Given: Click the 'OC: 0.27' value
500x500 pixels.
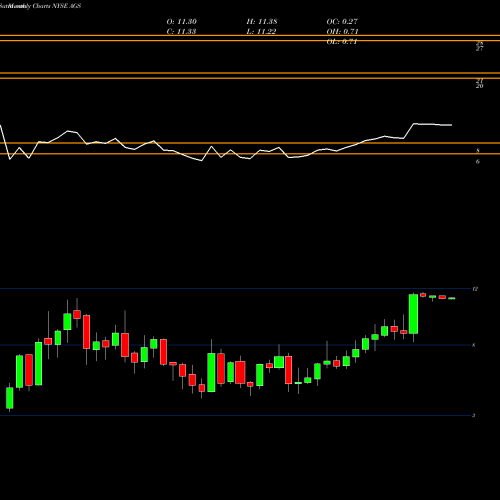Looking at the screenshot, I should 342,22.
